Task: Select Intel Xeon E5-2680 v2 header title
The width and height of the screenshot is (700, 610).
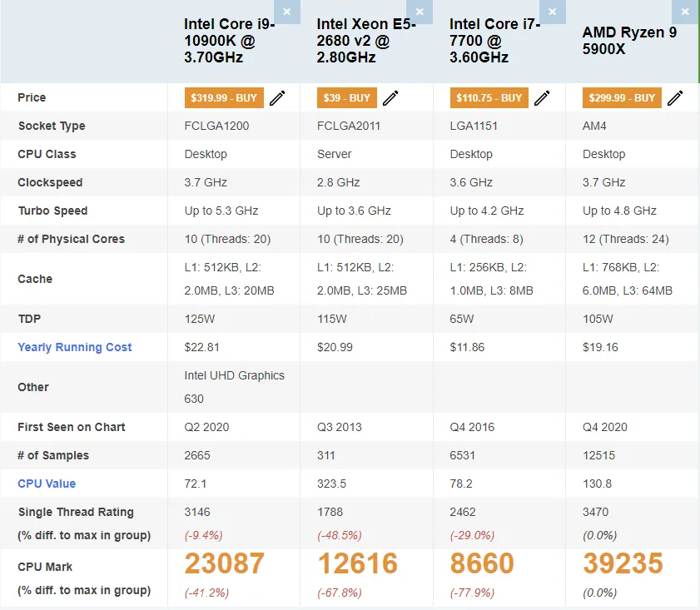Action: tap(366, 41)
